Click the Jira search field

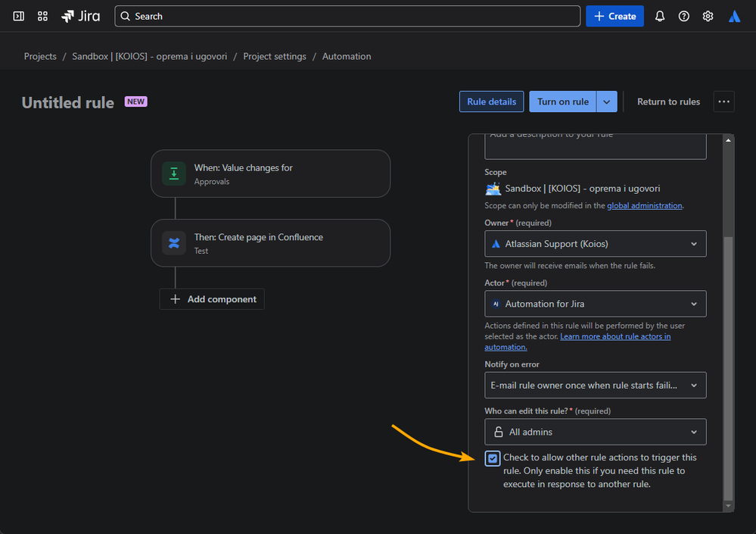[348, 16]
